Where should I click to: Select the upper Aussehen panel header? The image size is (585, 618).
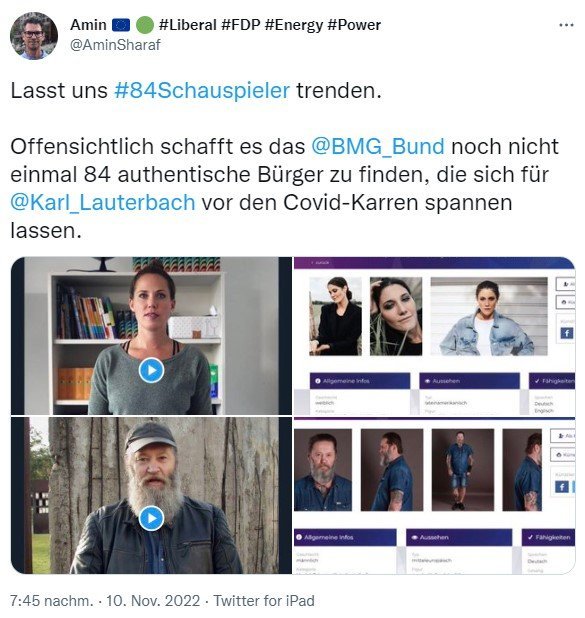(469, 381)
